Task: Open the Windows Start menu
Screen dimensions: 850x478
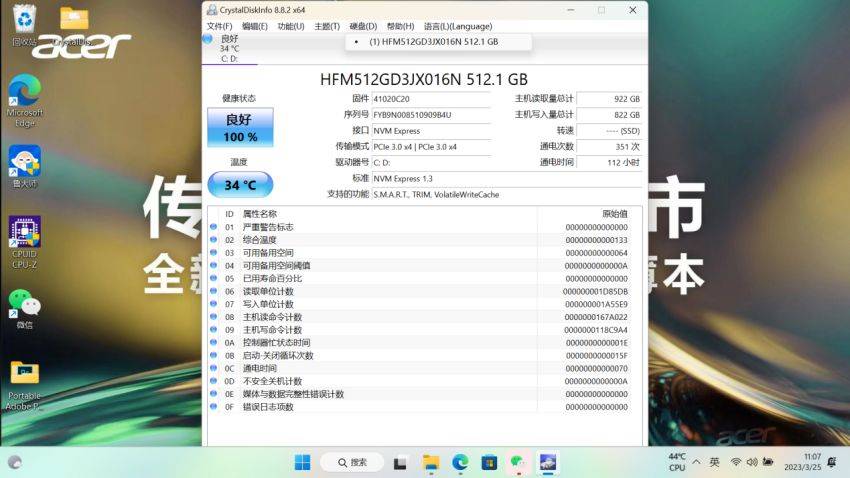Action: pos(302,462)
